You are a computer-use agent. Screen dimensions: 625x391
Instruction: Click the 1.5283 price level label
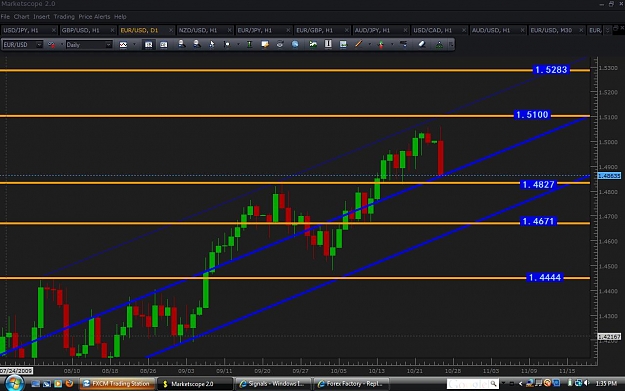pos(551,70)
